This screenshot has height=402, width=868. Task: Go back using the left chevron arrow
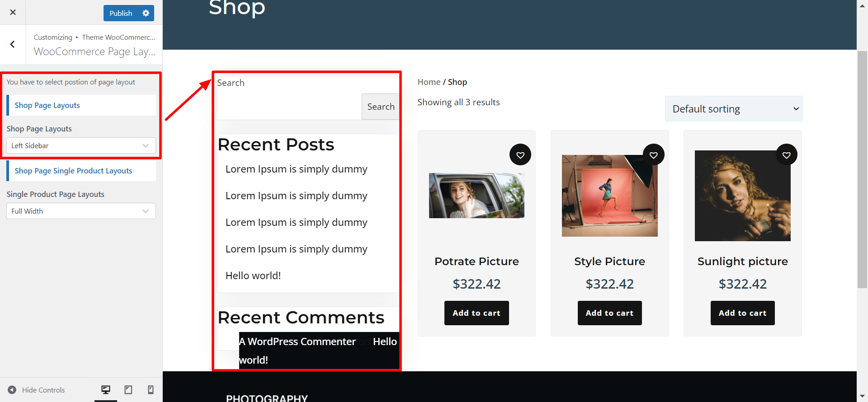click(x=13, y=44)
